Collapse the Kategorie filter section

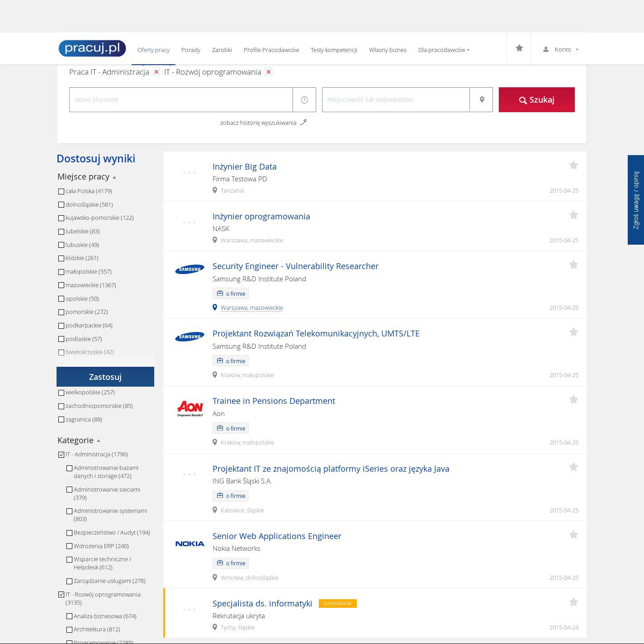(x=98, y=441)
